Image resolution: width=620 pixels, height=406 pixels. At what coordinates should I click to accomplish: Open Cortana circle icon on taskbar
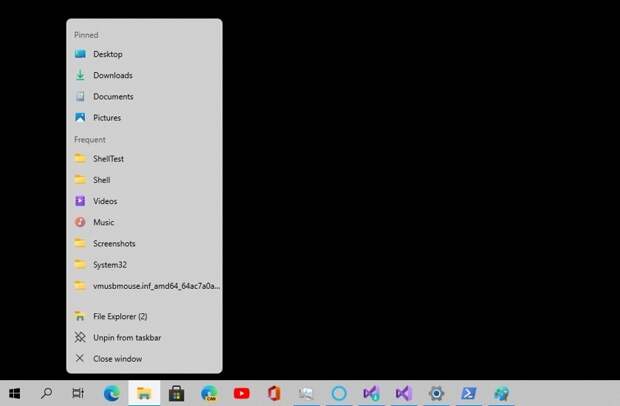[339, 393]
